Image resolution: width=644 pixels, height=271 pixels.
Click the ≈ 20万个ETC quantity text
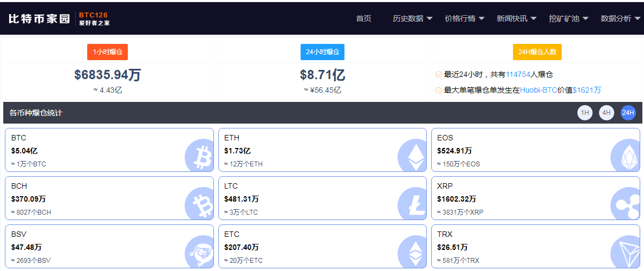(x=244, y=260)
